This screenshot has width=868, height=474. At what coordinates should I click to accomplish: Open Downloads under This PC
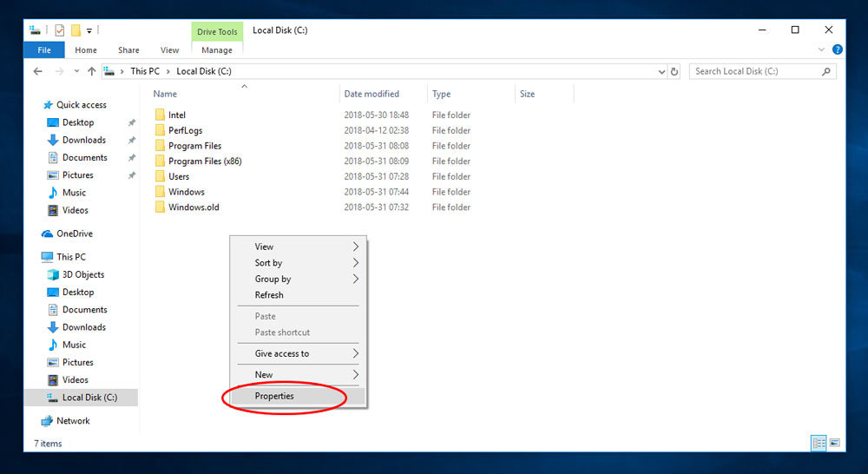click(x=84, y=327)
